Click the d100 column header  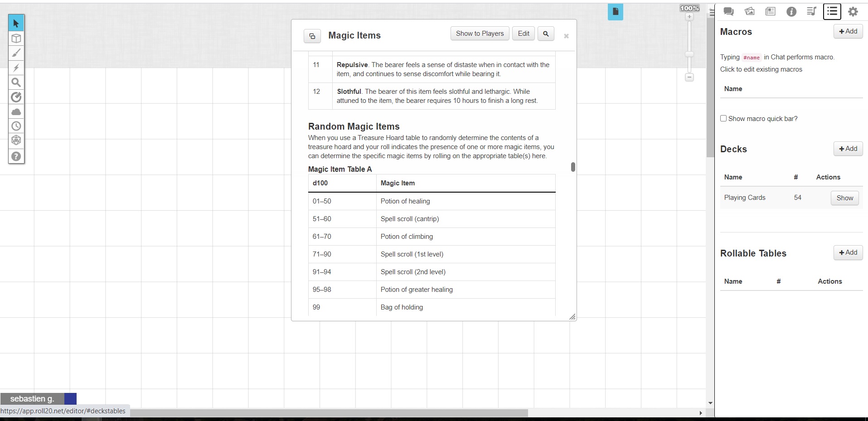(320, 183)
